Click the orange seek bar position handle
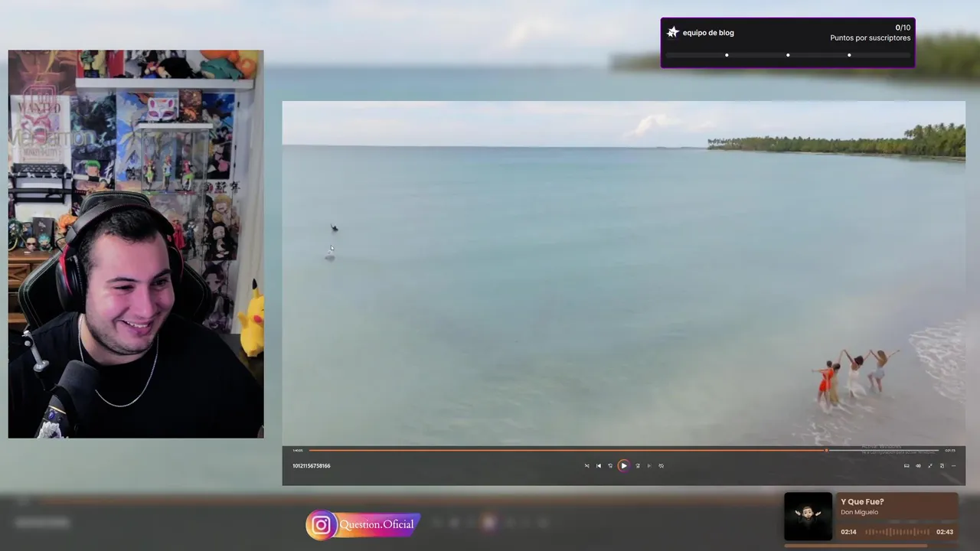 click(x=826, y=450)
